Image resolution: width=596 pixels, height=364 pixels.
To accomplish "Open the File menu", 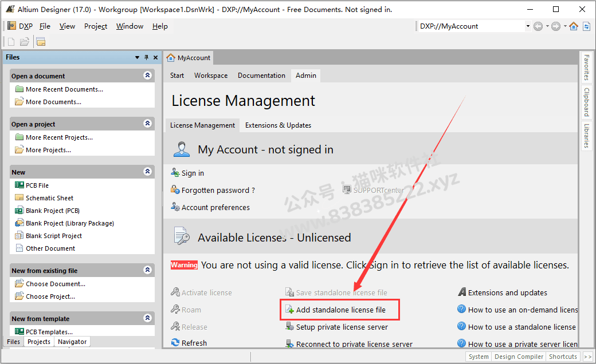I will pos(45,26).
